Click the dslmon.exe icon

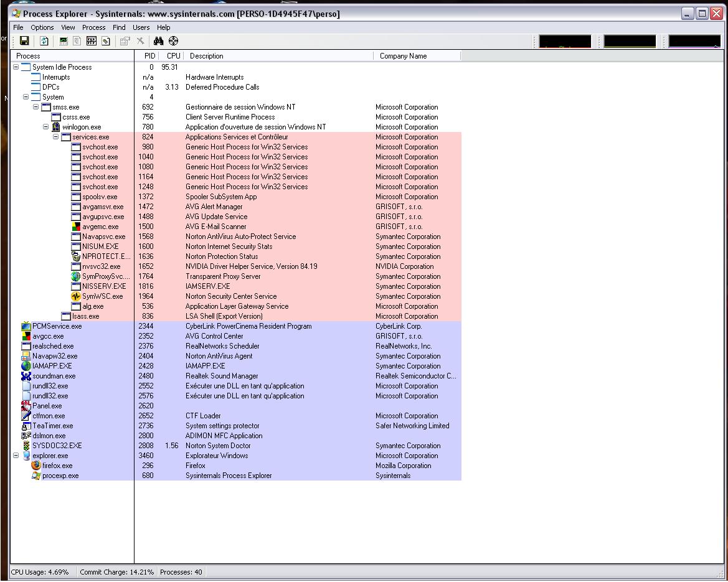point(26,436)
